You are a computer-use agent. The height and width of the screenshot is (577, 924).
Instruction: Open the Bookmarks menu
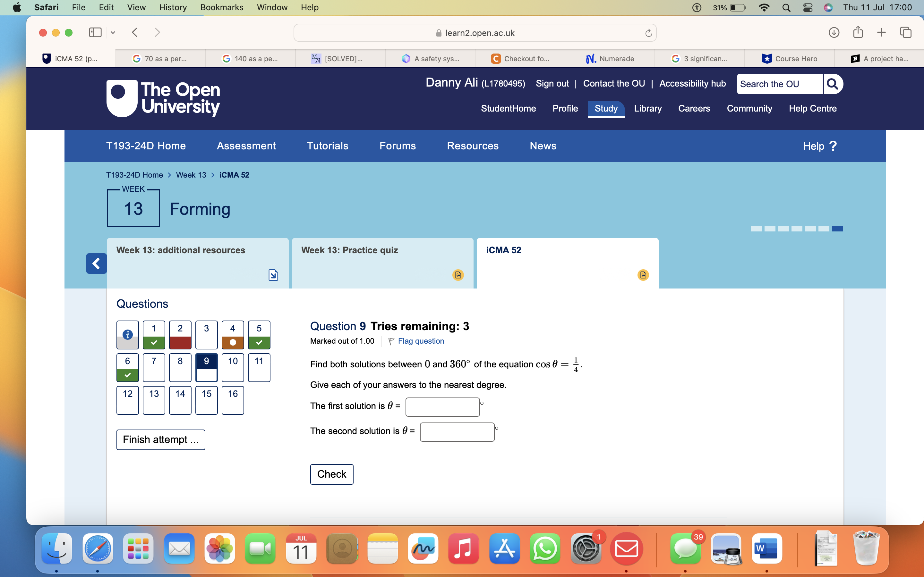coord(221,8)
